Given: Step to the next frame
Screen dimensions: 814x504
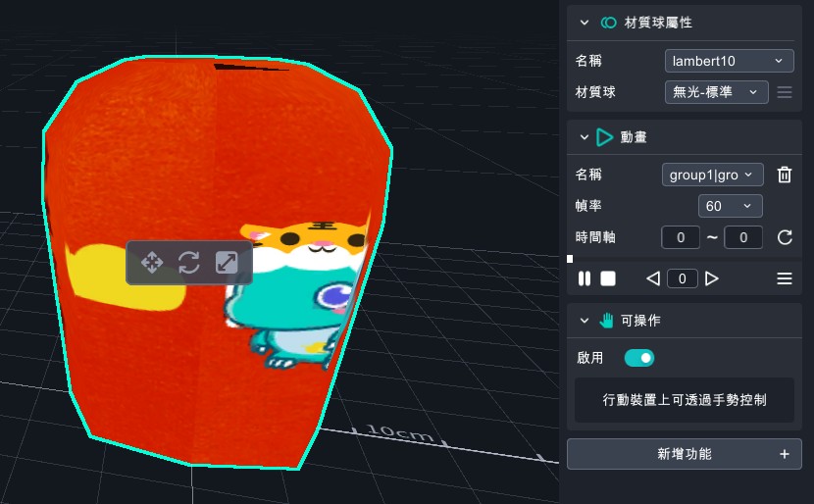Looking at the screenshot, I should coord(712,278).
